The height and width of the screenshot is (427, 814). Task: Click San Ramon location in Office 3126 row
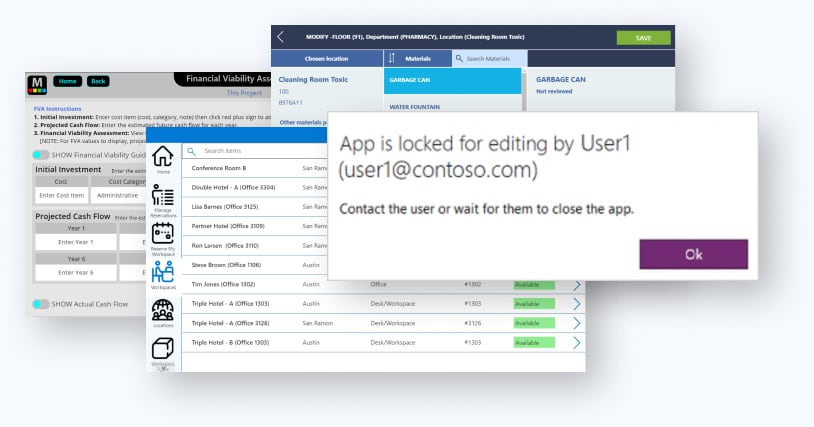click(317, 323)
